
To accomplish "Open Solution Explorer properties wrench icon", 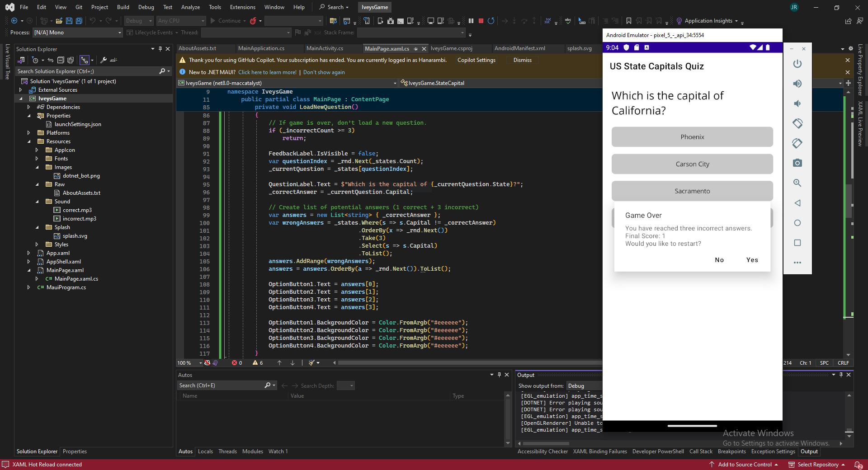I will coord(103,60).
